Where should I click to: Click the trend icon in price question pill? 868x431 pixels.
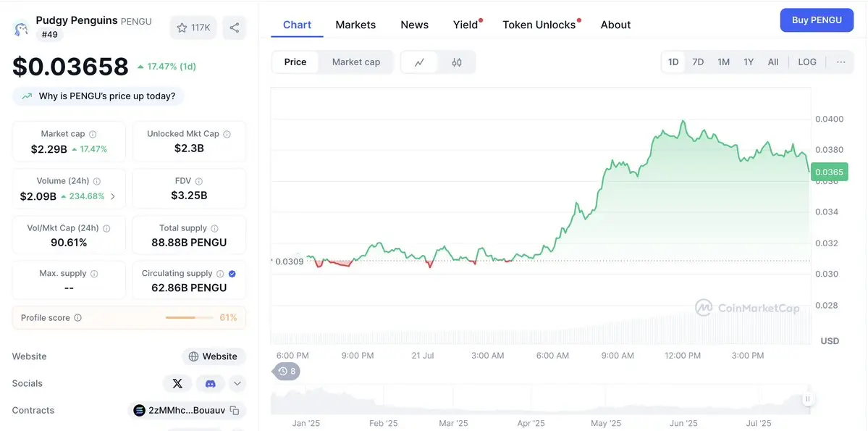pos(27,96)
